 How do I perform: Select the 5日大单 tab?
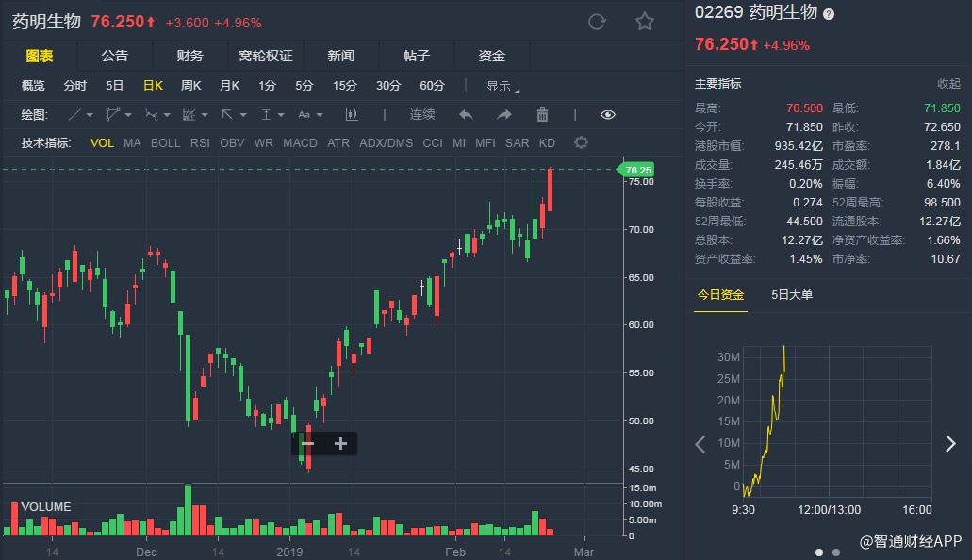(792, 294)
